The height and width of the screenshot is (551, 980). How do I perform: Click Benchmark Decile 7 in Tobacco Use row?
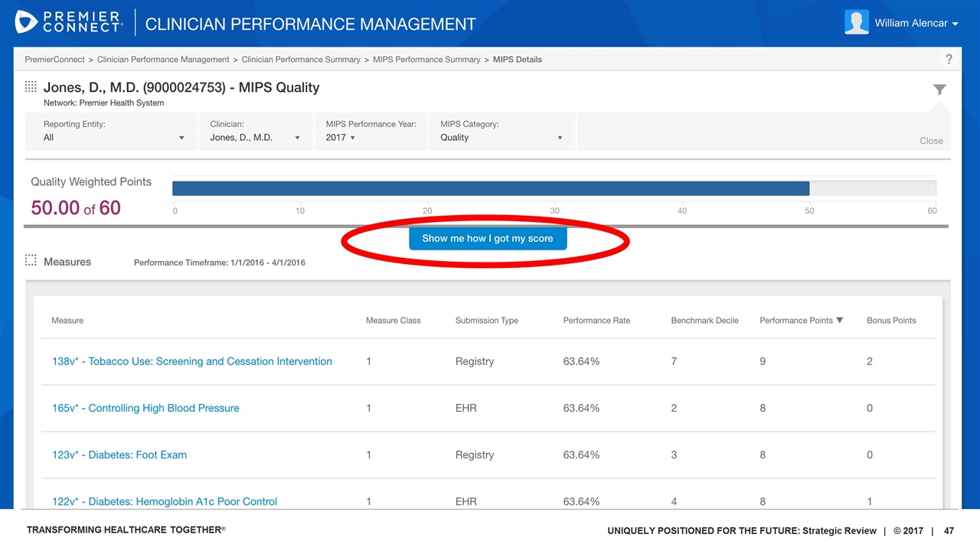coord(674,361)
